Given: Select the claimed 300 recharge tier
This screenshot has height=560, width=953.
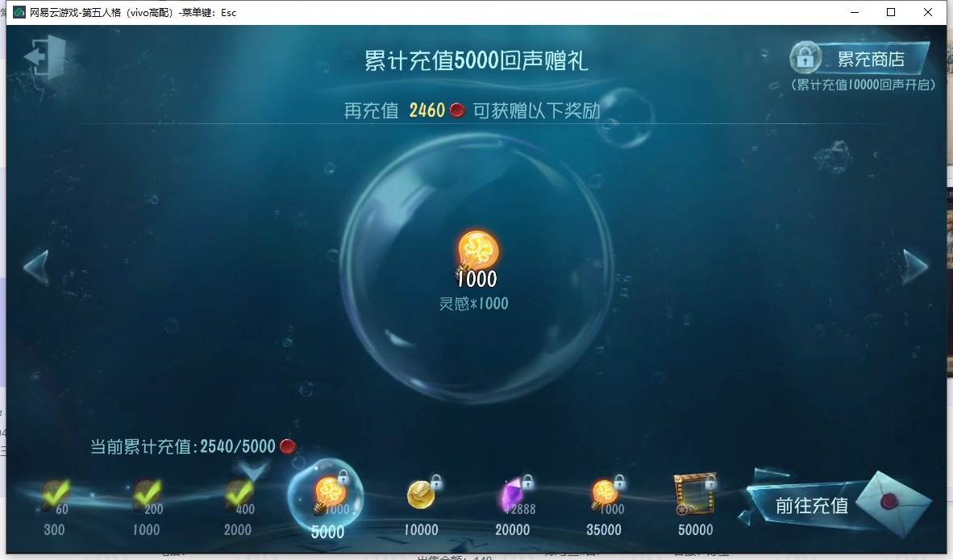Looking at the screenshot, I should pos(54,508).
